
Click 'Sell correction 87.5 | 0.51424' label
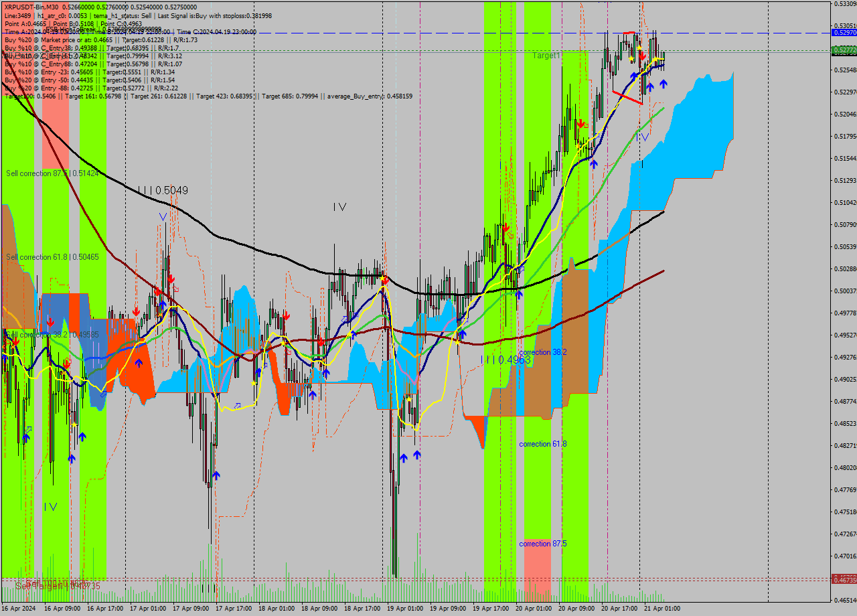(52, 173)
